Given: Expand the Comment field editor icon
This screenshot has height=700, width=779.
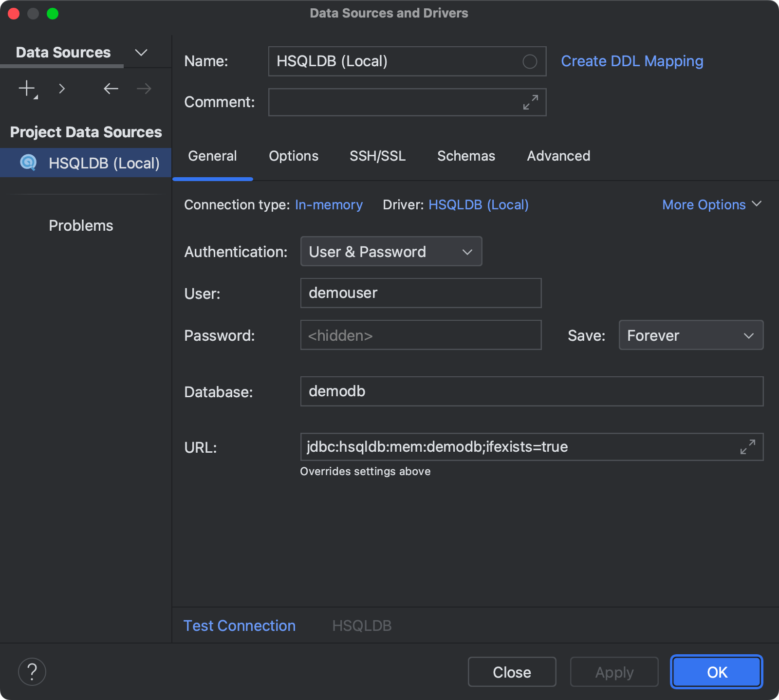Looking at the screenshot, I should [530, 102].
